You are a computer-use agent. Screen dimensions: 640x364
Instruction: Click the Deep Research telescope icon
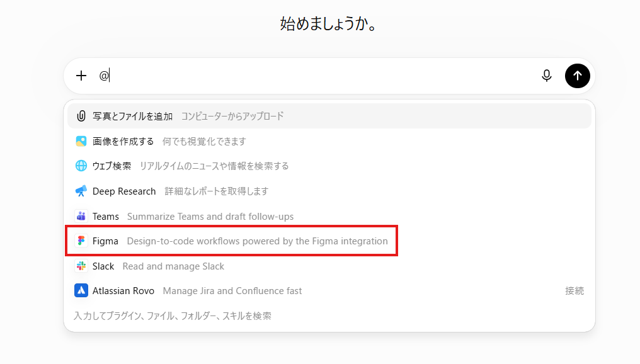point(81,191)
